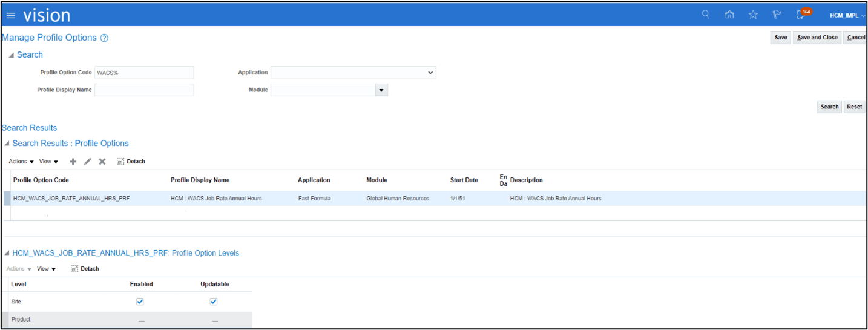Image resolution: width=868 pixels, height=330 pixels.
Task: Click Fast Formula application cell
Action: [315, 199]
